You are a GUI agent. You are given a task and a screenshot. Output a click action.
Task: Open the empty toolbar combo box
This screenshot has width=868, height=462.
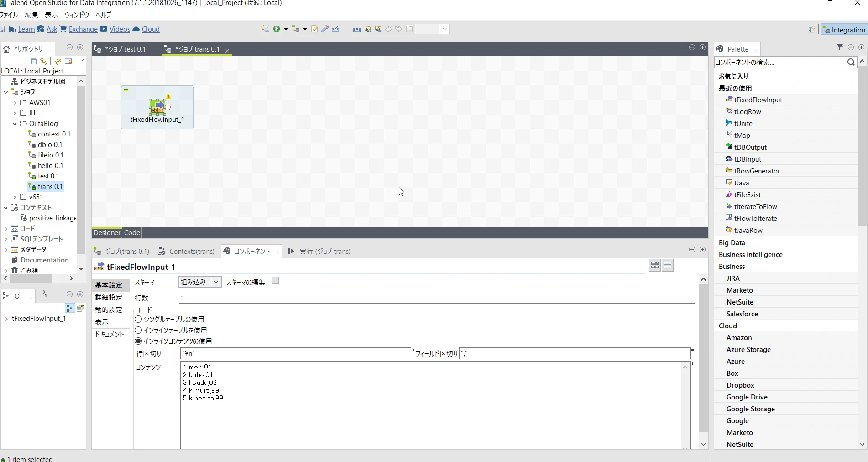point(433,29)
